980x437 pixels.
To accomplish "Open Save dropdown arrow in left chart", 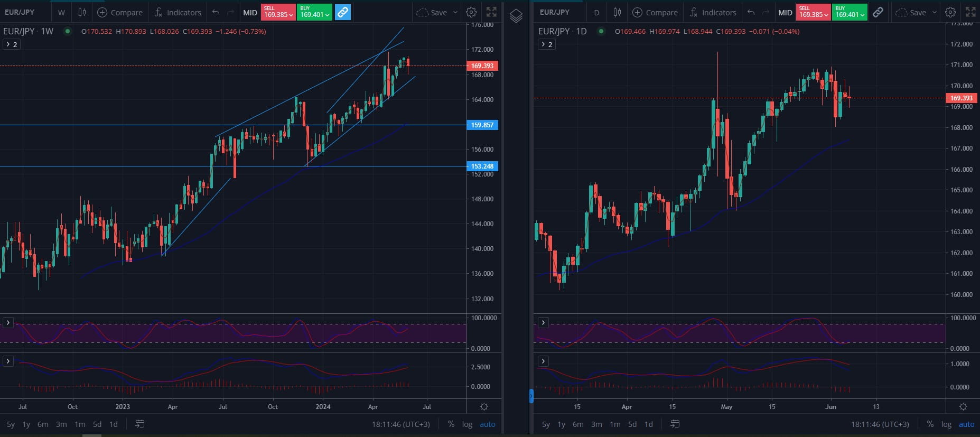I will 455,12.
